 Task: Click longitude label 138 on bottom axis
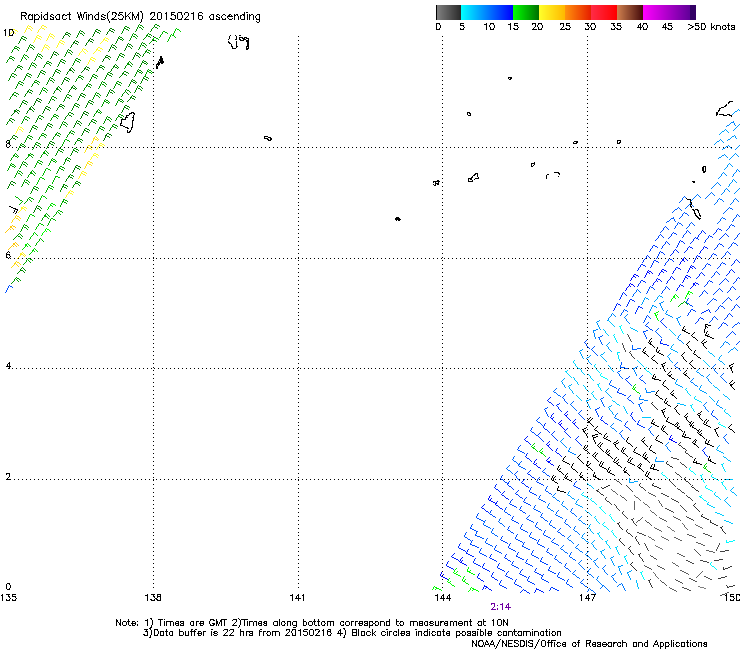[153, 598]
